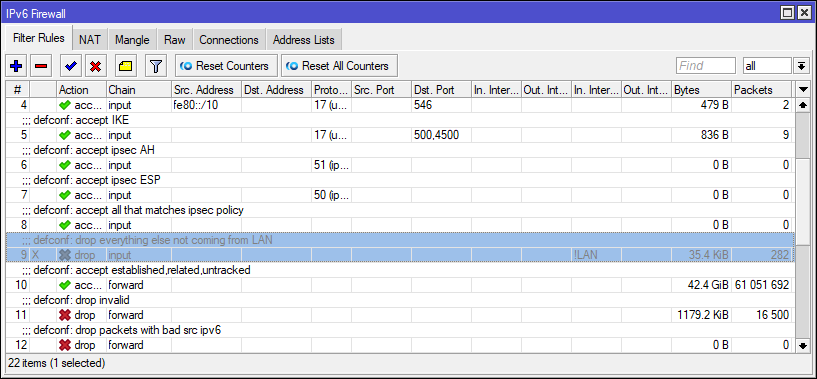Switch to the Filter Rules tab
This screenshot has height=379, width=817.
click(39, 39)
